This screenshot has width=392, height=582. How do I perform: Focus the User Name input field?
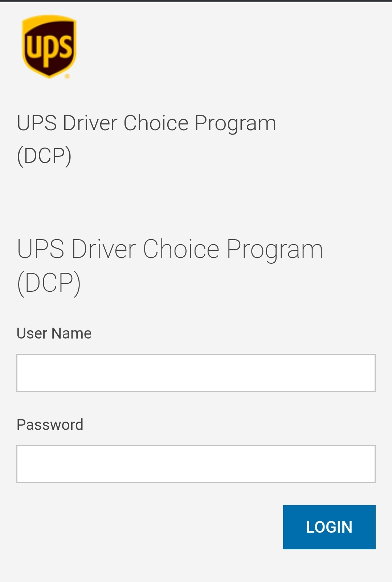click(x=196, y=373)
